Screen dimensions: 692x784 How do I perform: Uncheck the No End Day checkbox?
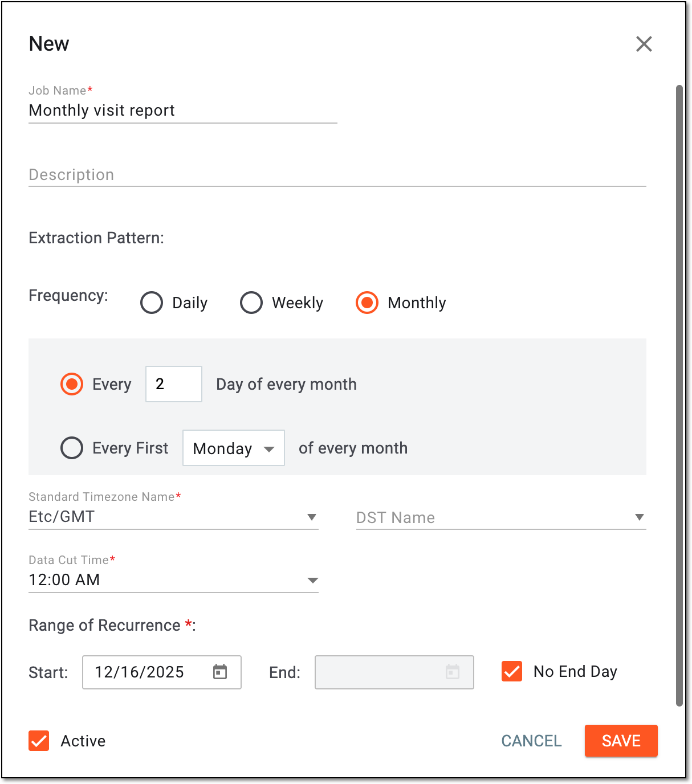pyautogui.click(x=512, y=671)
